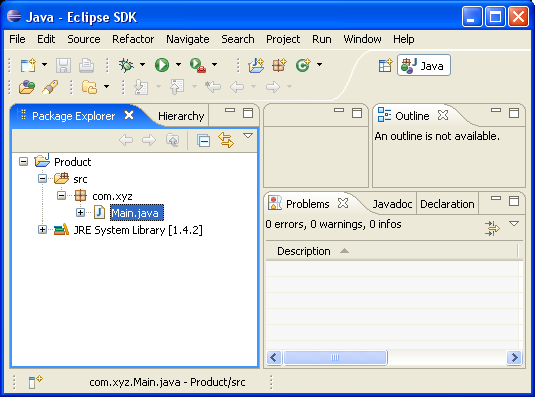
Task: Open the Project menu
Action: tap(283, 39)
